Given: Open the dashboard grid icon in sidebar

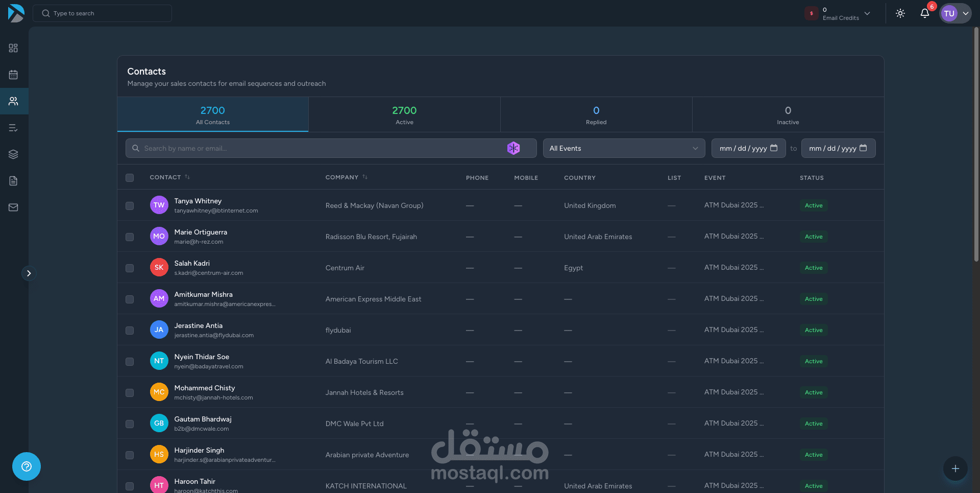Looking at the screenshot, I should (13, 48).
